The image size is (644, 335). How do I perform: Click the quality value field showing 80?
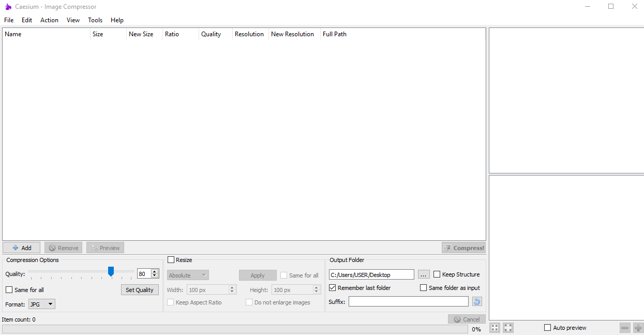[144, 274]
